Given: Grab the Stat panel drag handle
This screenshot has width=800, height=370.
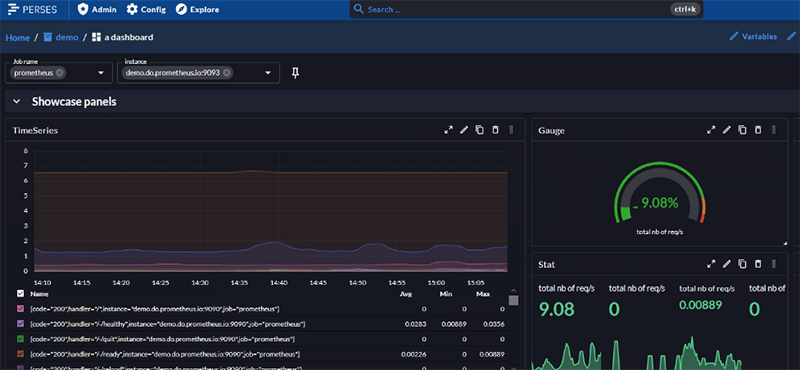Looking at the screenshot, I should (774, 264).
